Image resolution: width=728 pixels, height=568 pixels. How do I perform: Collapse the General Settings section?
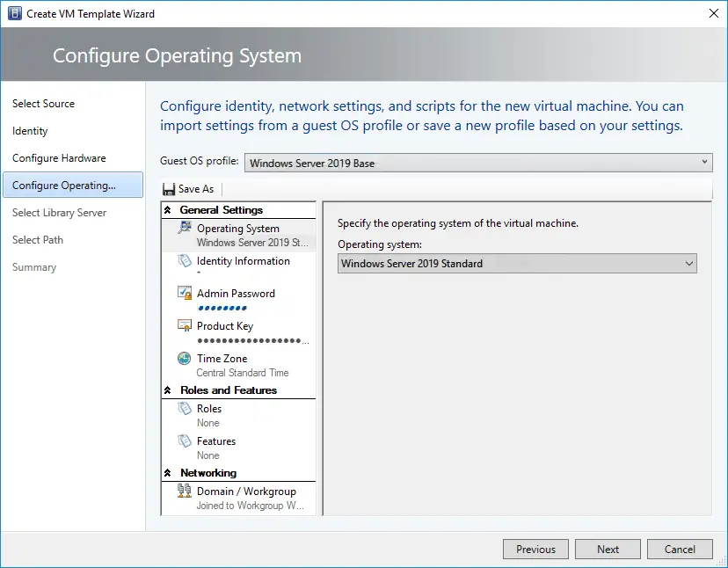pos(168,210)
